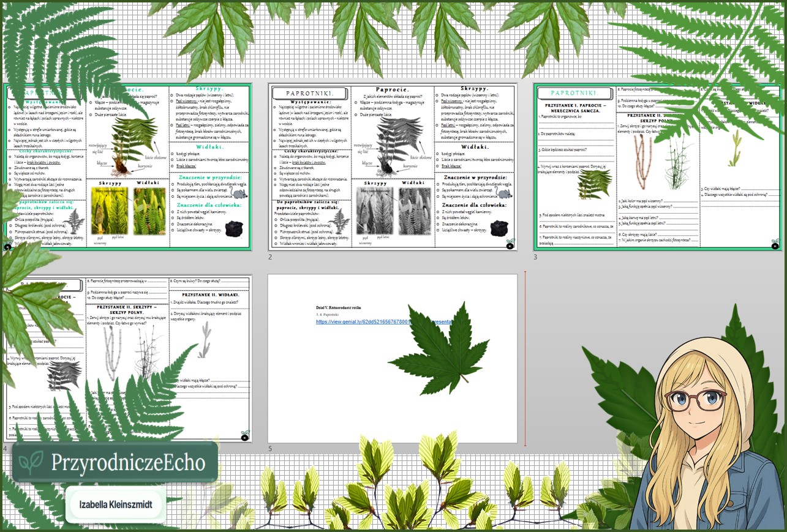Image resolution: width=787 pixels, height=532 pixels.
Task: Click the color Widłaki photo on slide 1
Action: tap(150, 211)
